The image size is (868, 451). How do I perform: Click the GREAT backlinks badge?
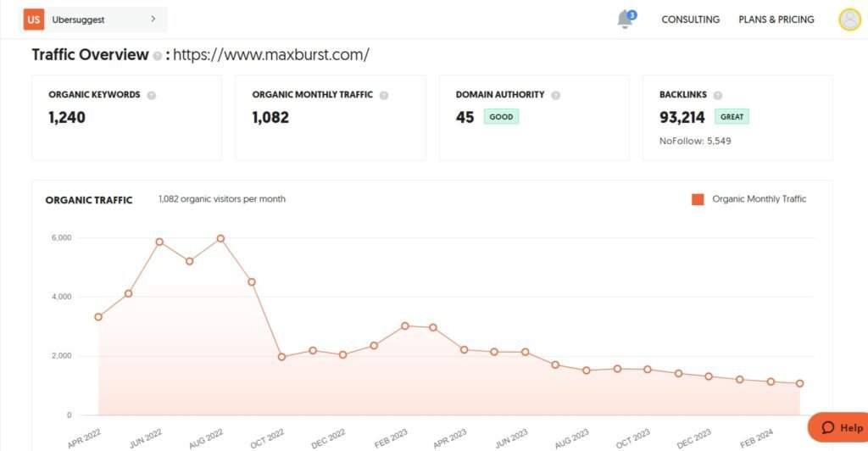click(732, 117)
